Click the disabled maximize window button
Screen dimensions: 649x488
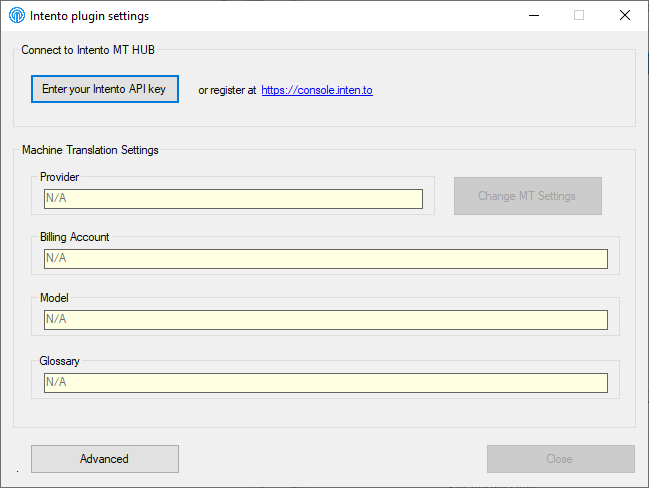tap(579, 15)
